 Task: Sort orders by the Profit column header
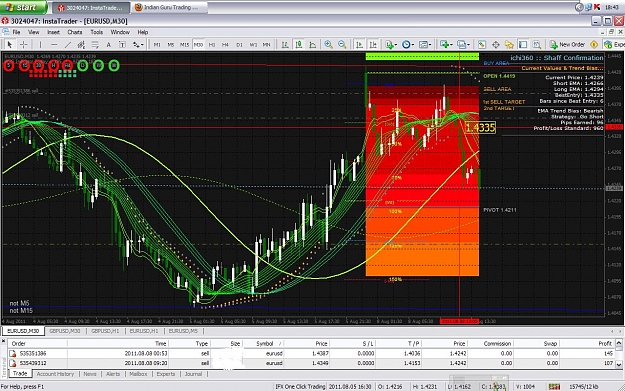coord(605,344)
